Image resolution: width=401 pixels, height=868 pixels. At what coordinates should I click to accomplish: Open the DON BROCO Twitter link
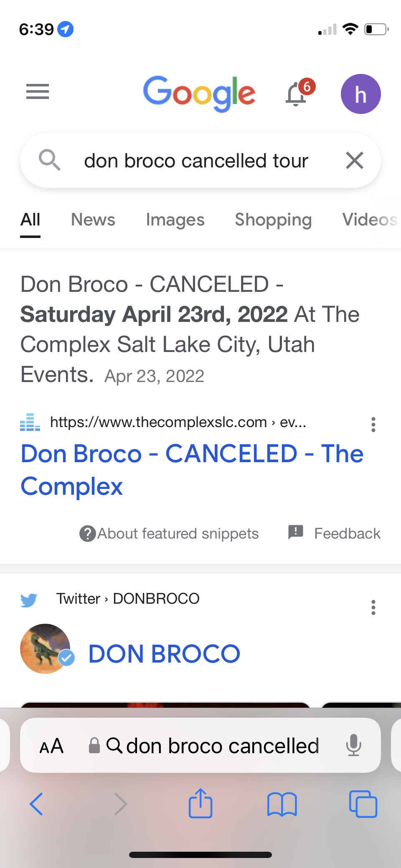(164, 653)
